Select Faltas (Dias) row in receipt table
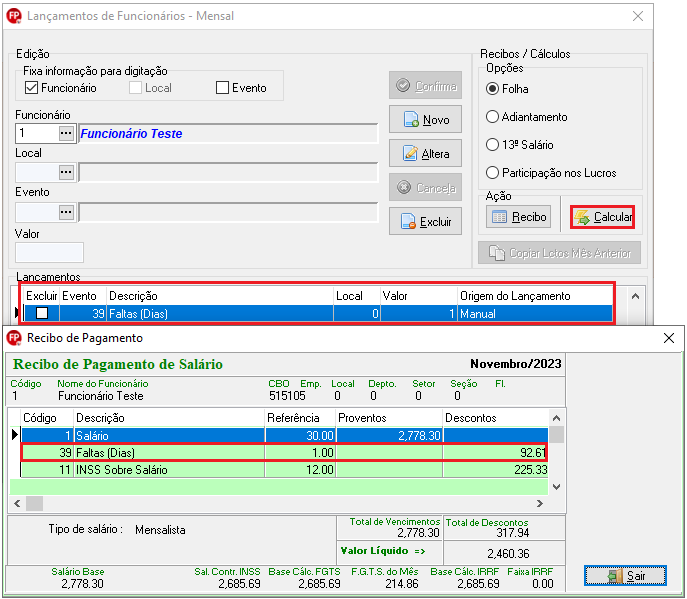 [x=284, y=453]
